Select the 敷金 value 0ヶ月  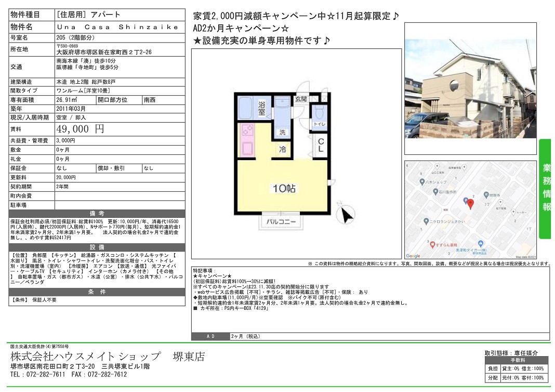tap(63, 150)
